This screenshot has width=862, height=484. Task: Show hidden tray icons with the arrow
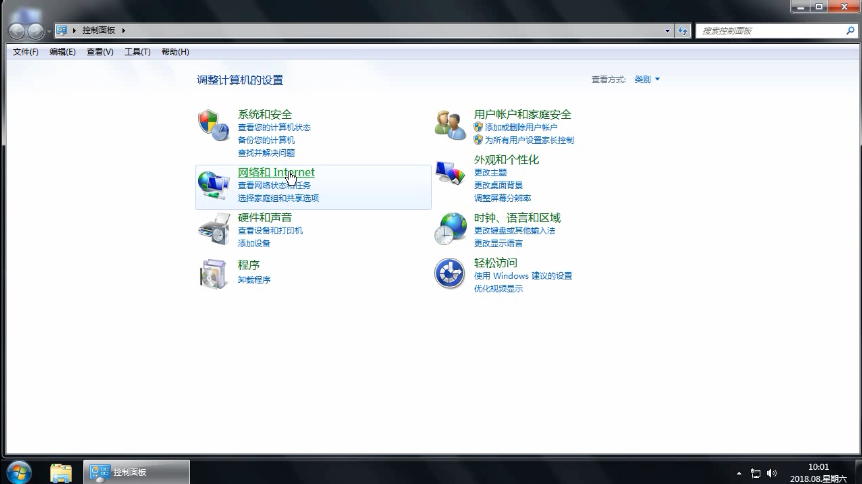coord(739,472)
